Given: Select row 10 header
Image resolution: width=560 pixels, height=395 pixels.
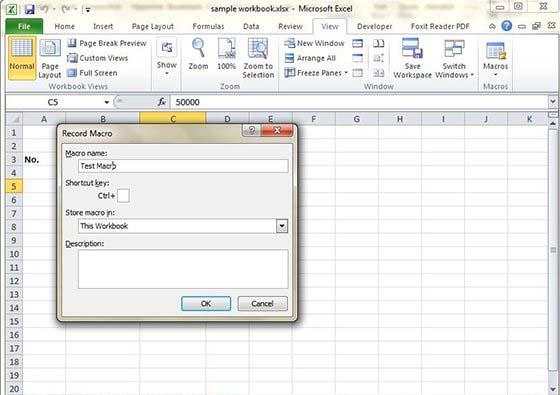Looking at the screenshot, I should point(14,254).
